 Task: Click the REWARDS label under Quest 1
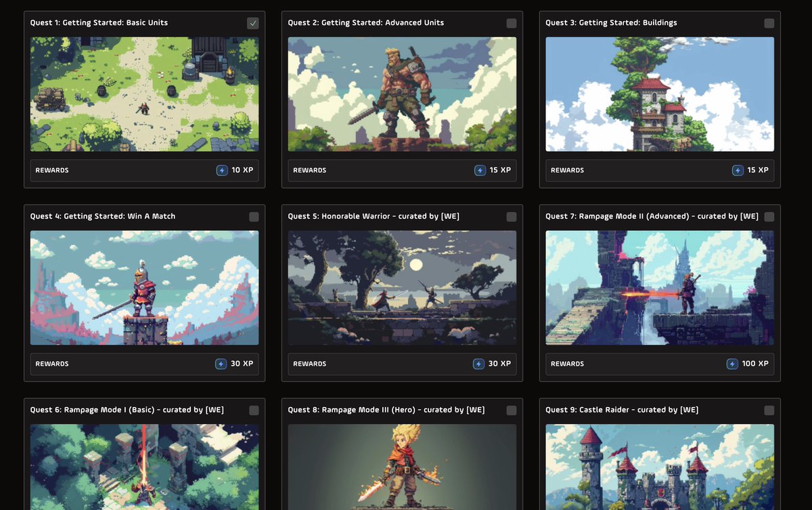pyautogui.click(x=52, y=171)
